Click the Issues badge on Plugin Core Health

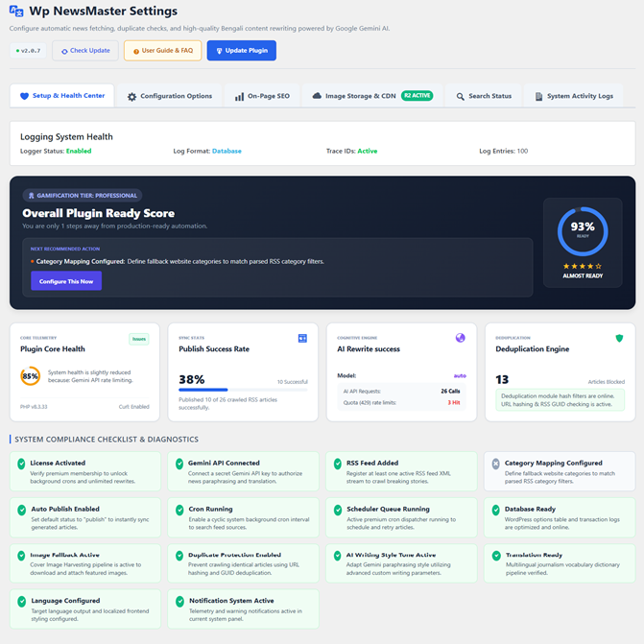point(139,339)
